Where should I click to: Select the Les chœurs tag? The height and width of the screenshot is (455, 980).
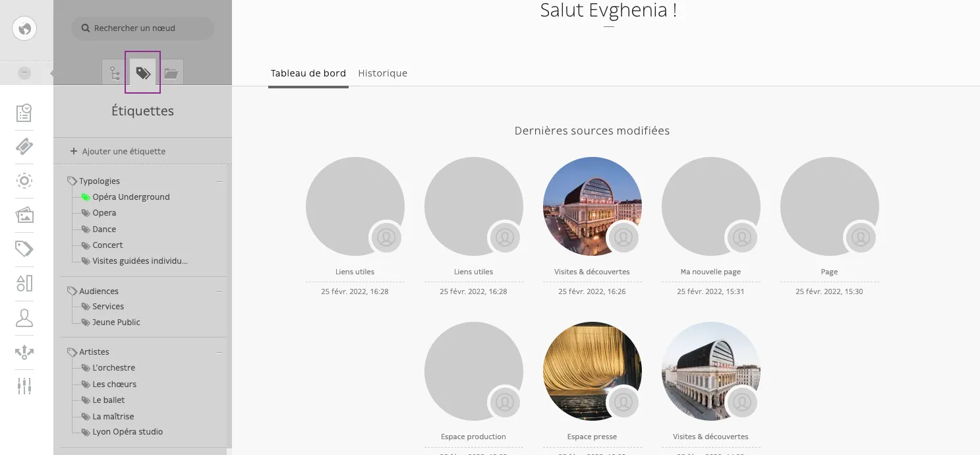click(115, 384)
